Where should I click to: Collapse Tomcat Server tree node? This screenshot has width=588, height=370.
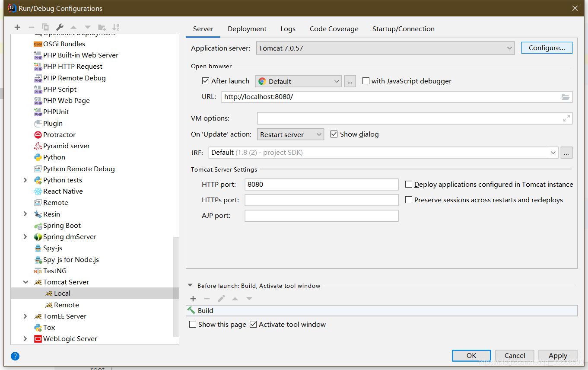(x=25, y=282)
